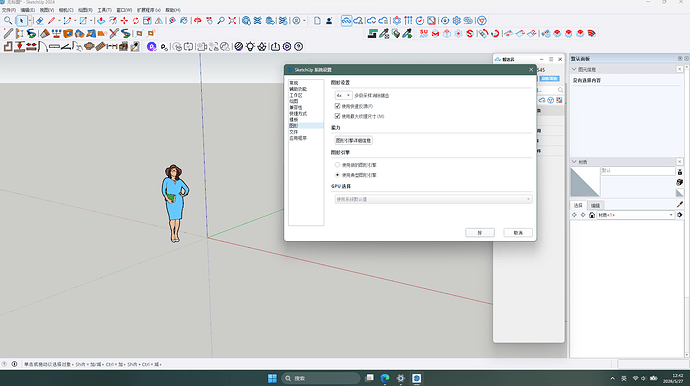This screenshot has height=386, width=690.
Task: Open dropdown arrow beside the rectangle shape tool
Action: 91,21
